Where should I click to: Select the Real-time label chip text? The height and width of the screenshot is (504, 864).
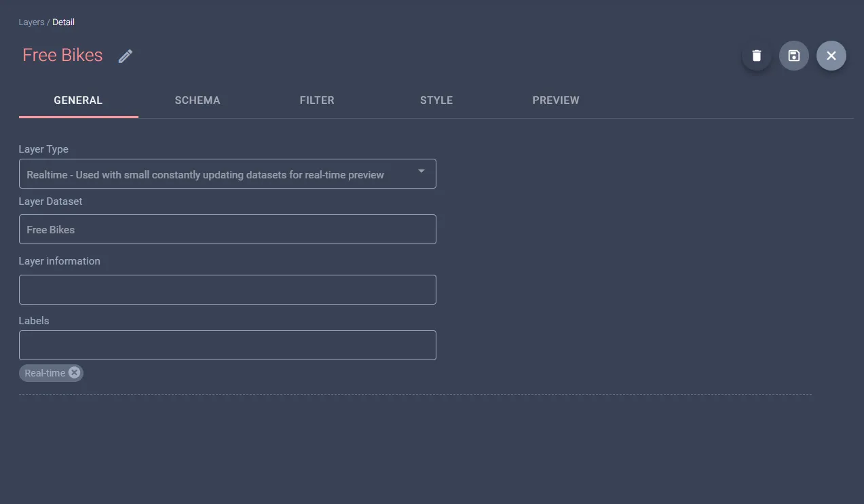45,373
